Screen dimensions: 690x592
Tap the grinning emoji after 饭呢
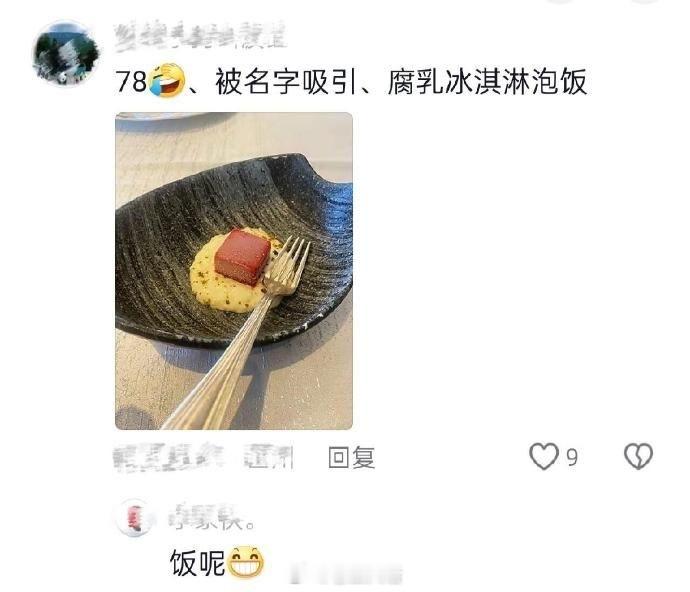pos(246,562)
